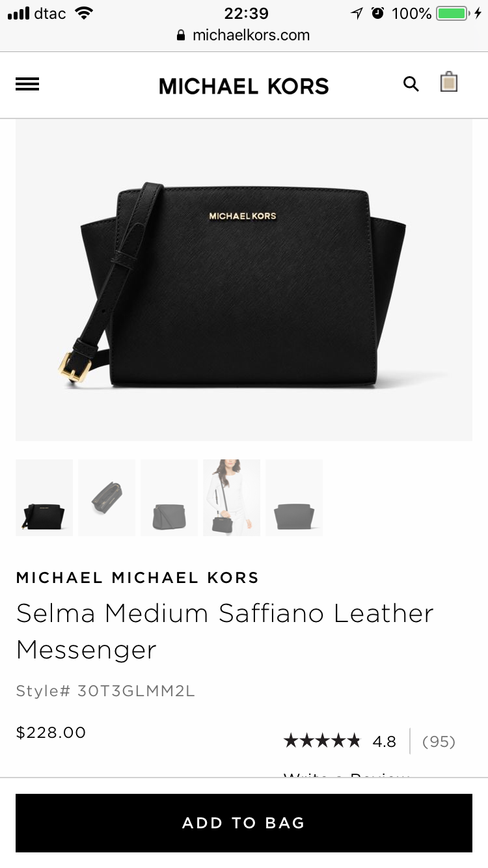This screenshot has height=868, width=488.
Task: Click the five-star rating display
Action: coord(322,740)
